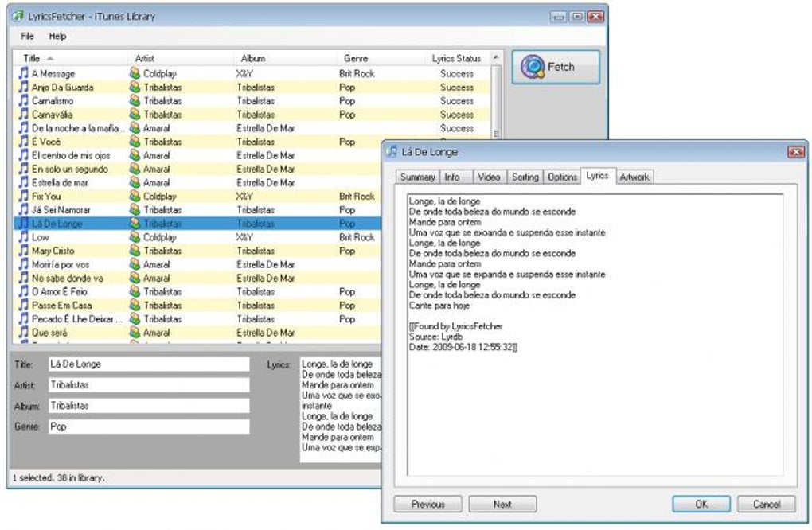Click the music note icon beside É Você

pos(23,142)
